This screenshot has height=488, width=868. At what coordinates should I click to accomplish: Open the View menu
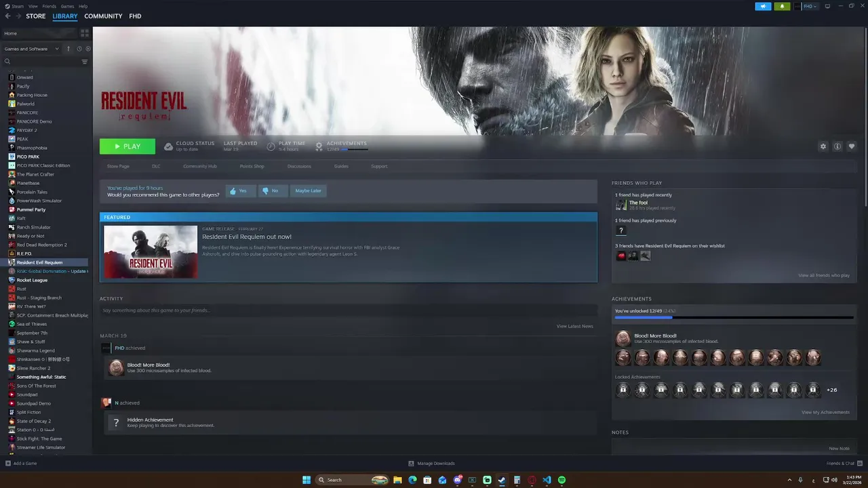coord(33,6)
